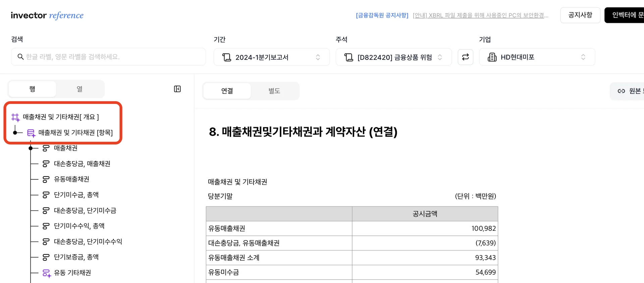Click the sparkle icon beside 유동 기타채권
The height and width of the screenshot is (283, 644).
point(47,273)
